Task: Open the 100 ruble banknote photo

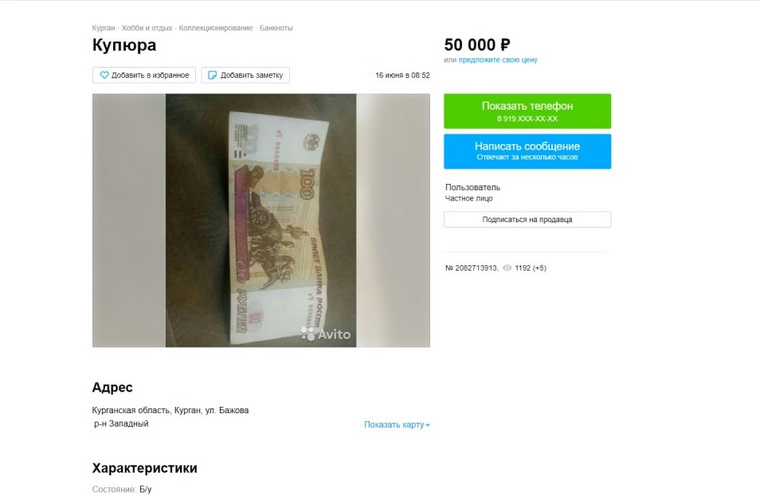Action: [261, 220]
